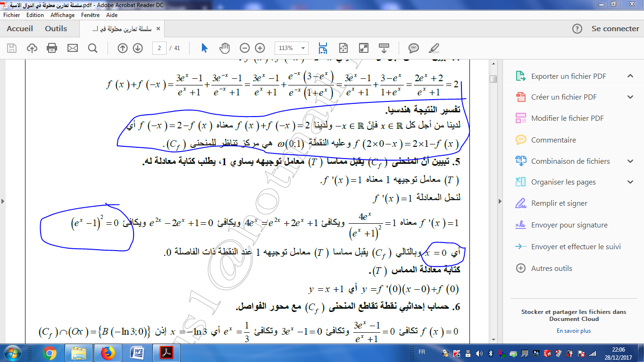
Task: Open the Edition menu
Action: click(x=35, y=15)
